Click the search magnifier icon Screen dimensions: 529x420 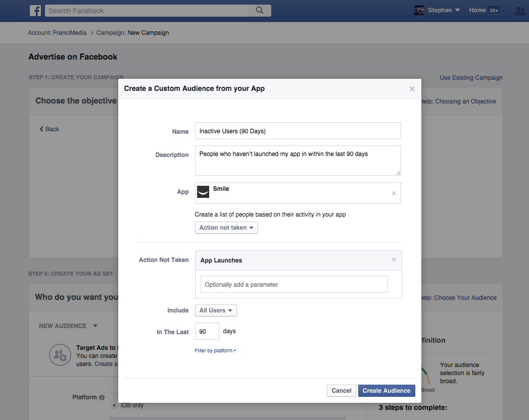(x=260, y=11)
